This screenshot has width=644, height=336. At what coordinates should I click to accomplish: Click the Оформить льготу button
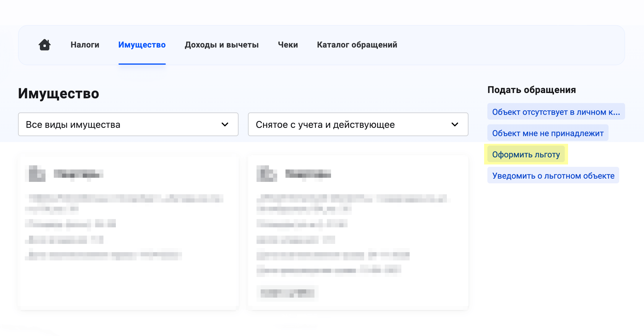(526, 154)
